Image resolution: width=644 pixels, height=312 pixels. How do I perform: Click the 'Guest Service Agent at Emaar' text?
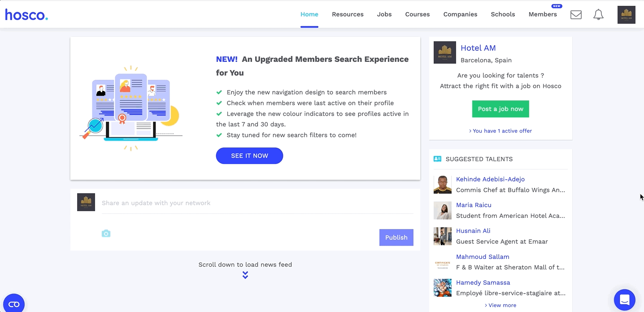(x=502, y=242)
